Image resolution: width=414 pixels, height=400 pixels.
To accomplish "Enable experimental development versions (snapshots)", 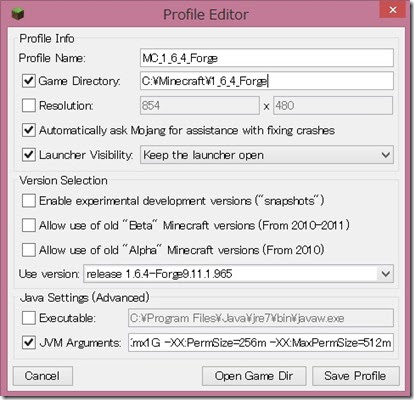I will click(29, 201).
